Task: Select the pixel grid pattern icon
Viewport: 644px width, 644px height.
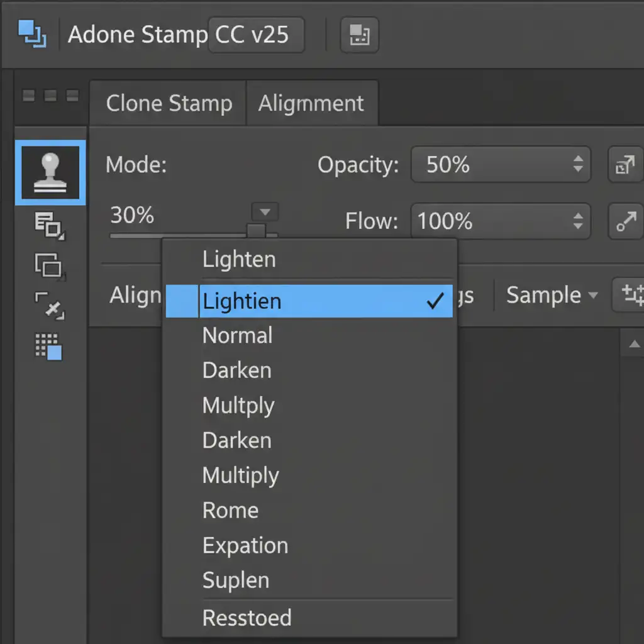Action: pos(49,346)
